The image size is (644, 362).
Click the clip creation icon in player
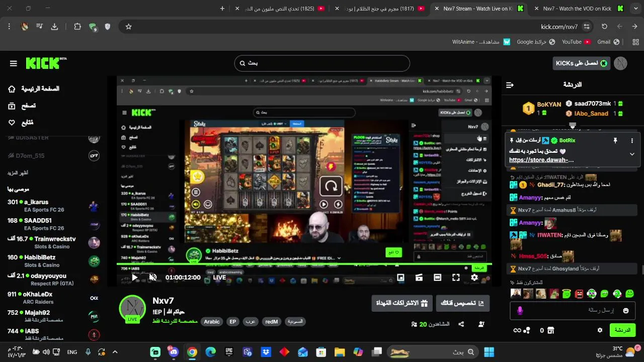click(419, 277)
